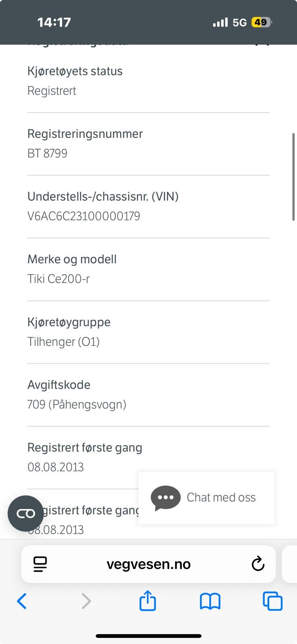Tap the battery indicator showing 49
This screenshot has width=297, height=644.
[261, 22]
